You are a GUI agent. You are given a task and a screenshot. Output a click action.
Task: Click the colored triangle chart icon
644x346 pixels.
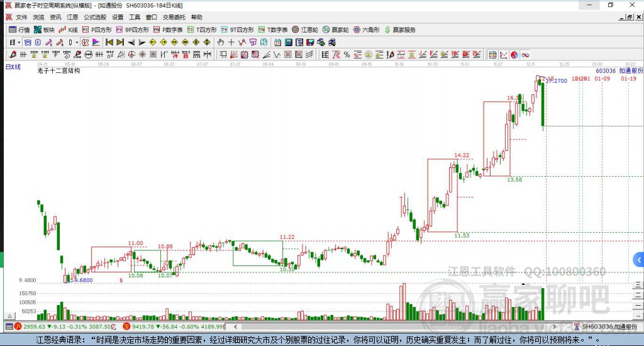96,42
